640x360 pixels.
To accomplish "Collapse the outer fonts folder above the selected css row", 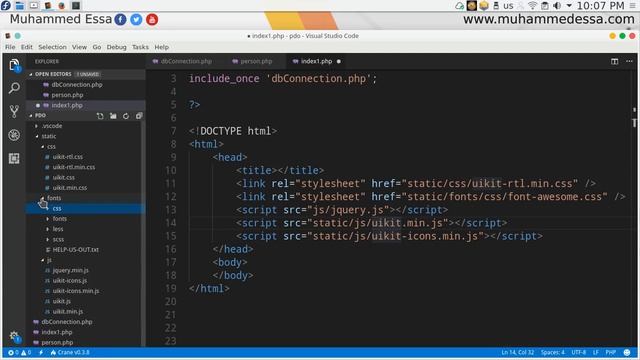I will [x=53, y=198].
